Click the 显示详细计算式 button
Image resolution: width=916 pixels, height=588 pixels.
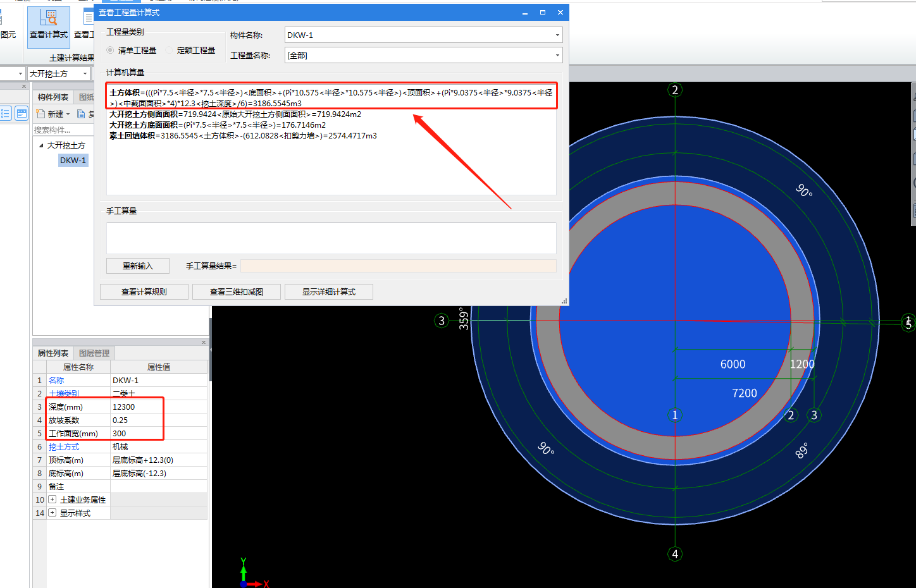(329, 291)
